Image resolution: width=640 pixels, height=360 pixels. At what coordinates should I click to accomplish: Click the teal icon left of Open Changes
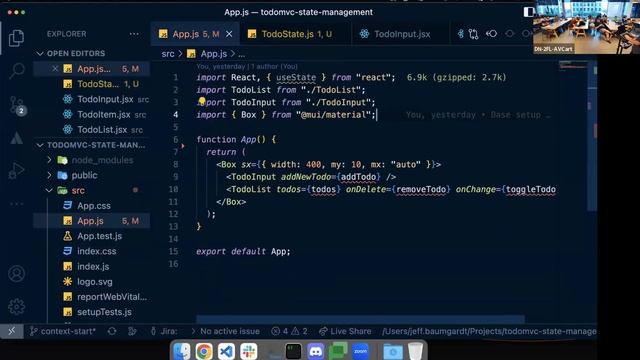pos(460,34)
